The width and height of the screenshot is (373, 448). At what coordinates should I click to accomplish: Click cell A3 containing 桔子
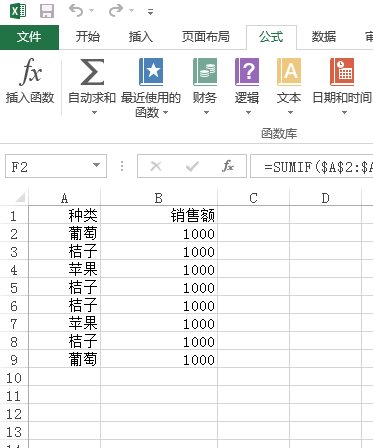tap(65, 251)
